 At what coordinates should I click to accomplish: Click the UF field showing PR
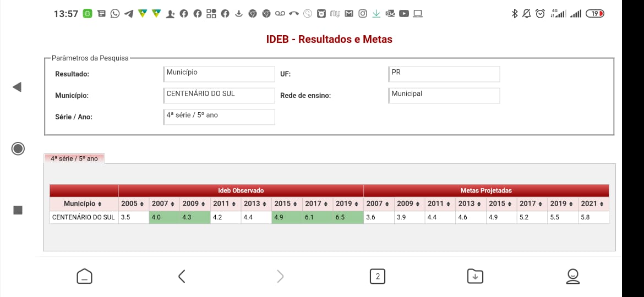click(x=444, y=74)
